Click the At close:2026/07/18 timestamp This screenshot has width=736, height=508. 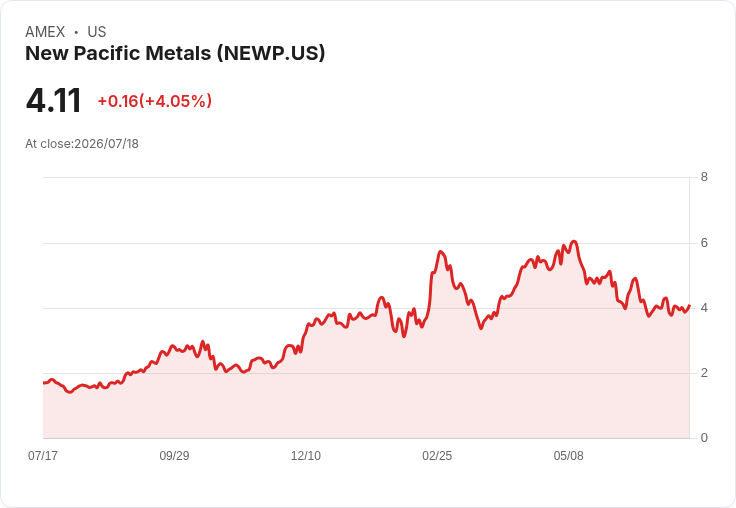click(x=82, y=144)
